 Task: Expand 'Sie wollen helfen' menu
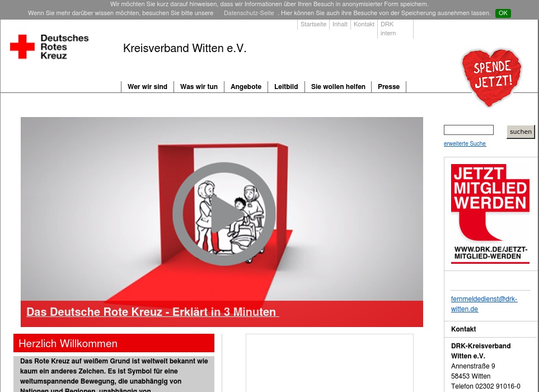[x=338, y=87]
